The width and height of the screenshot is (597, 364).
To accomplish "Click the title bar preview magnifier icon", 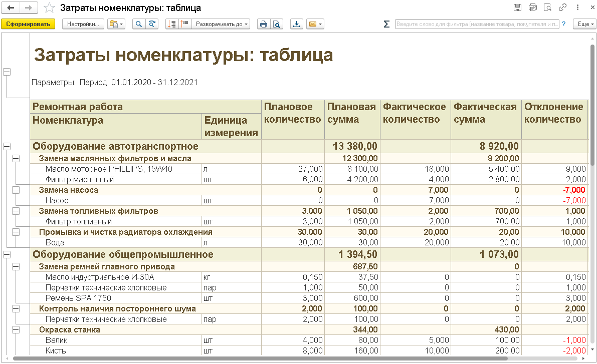I will 547,7.
